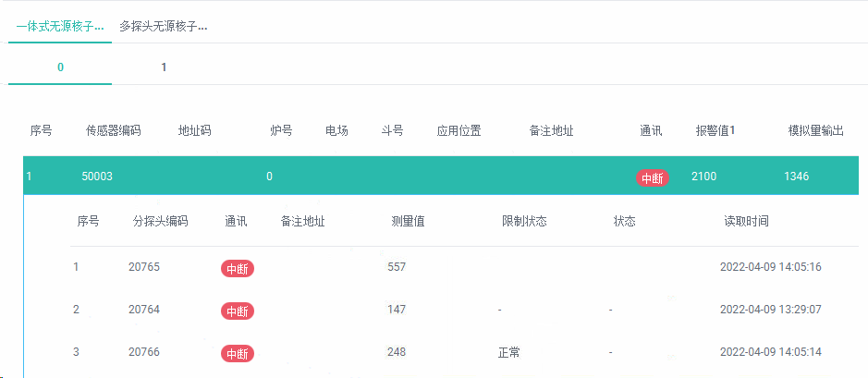Image resolution: width=868 pixels, height=378 pixels.
Task: Collapse the highlighted sensor 50003 row
Action: click(x=441, y=176)
